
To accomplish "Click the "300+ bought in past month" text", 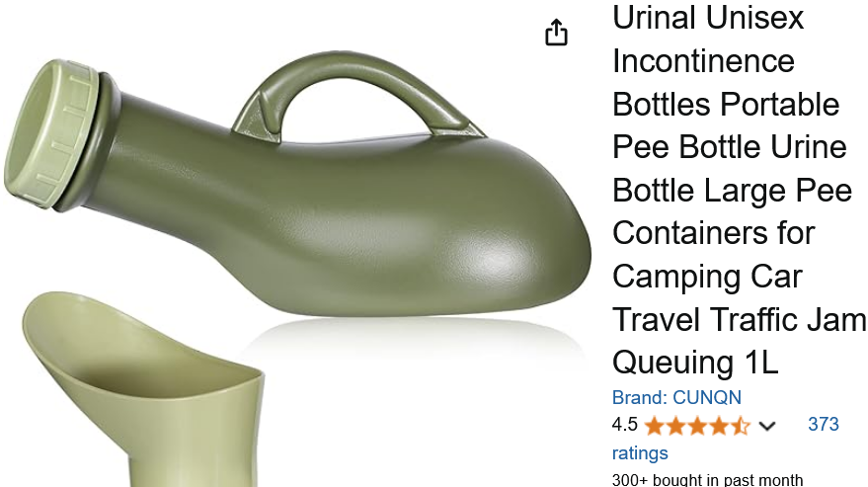I will (707, 479).
